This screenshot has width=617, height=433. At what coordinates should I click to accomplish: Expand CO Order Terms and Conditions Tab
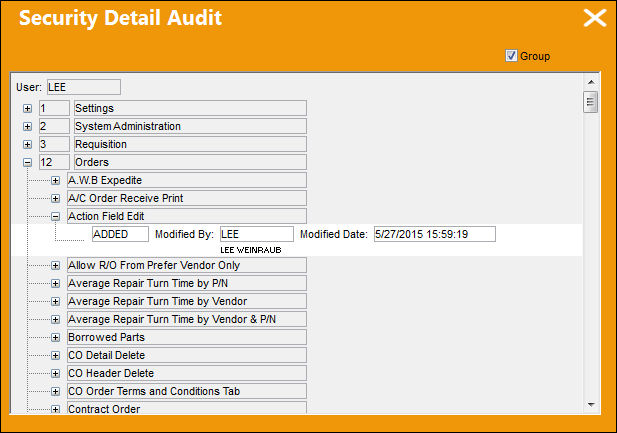coord(55,391)
